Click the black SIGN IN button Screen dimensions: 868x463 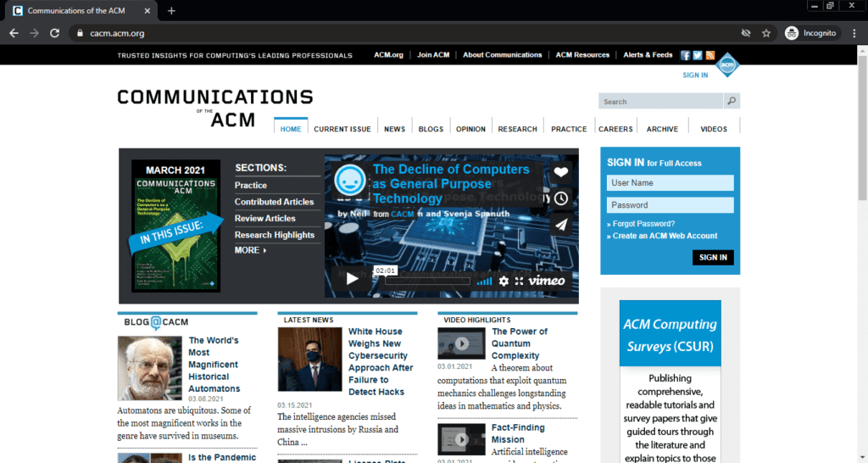[713, 258]
